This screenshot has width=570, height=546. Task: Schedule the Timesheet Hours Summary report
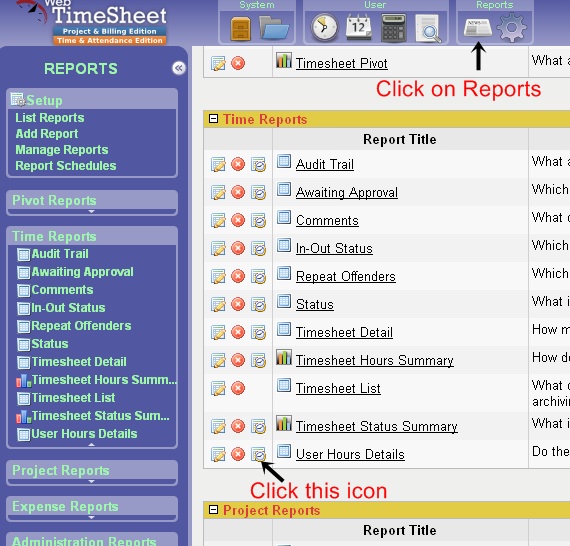pyautogui.click(x=258, y=360)
